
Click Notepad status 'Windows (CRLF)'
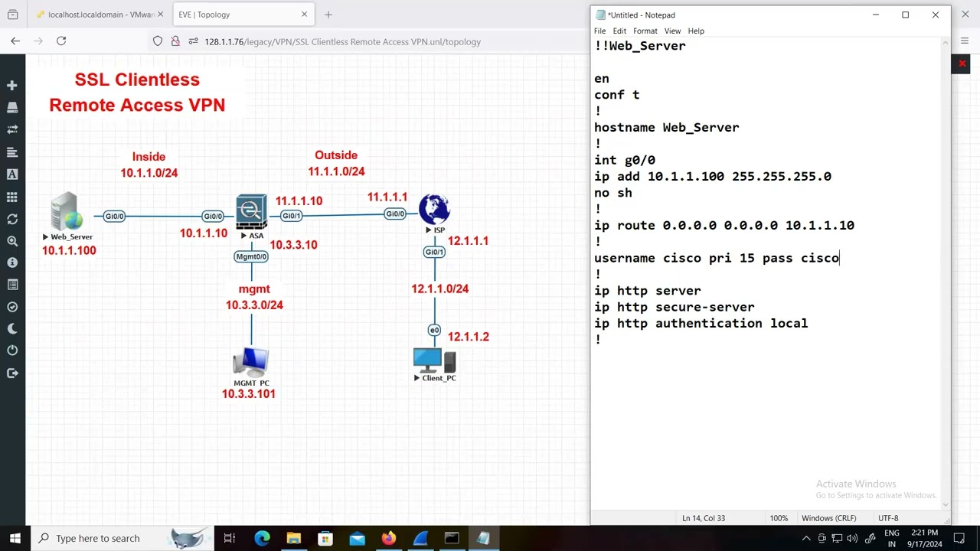pos(829,518)
